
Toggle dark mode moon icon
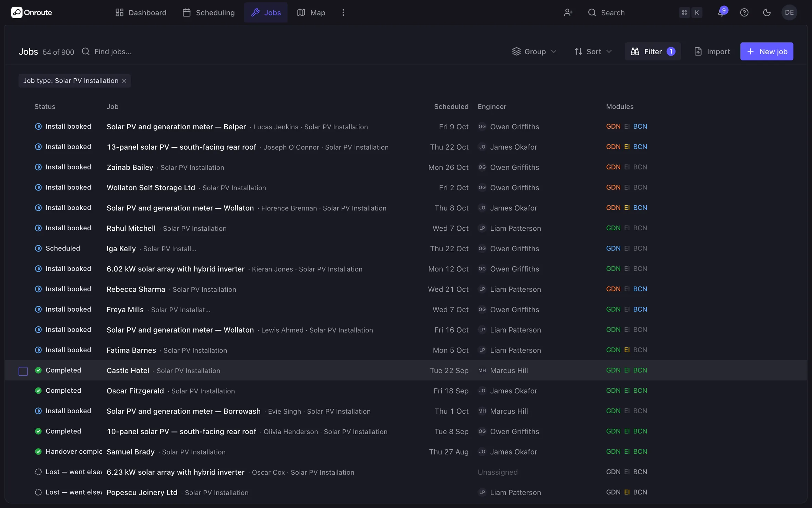tap(767, 12)
